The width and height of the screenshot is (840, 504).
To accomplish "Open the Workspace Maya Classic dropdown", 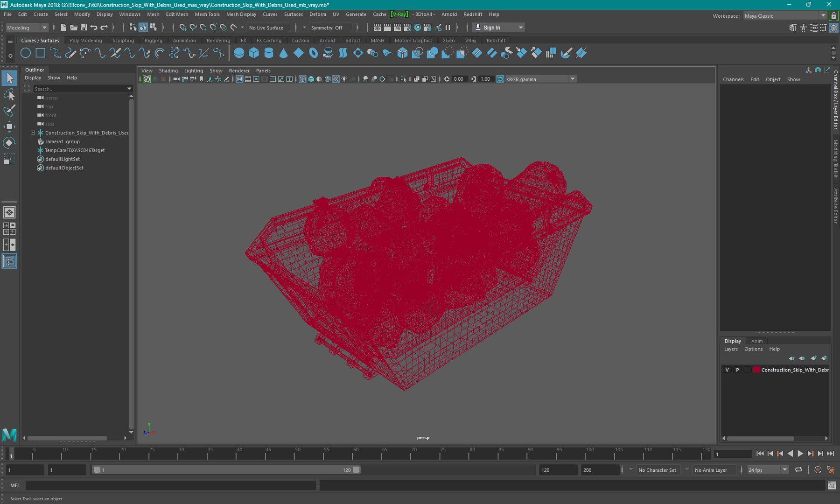I will tap(785, 16).
